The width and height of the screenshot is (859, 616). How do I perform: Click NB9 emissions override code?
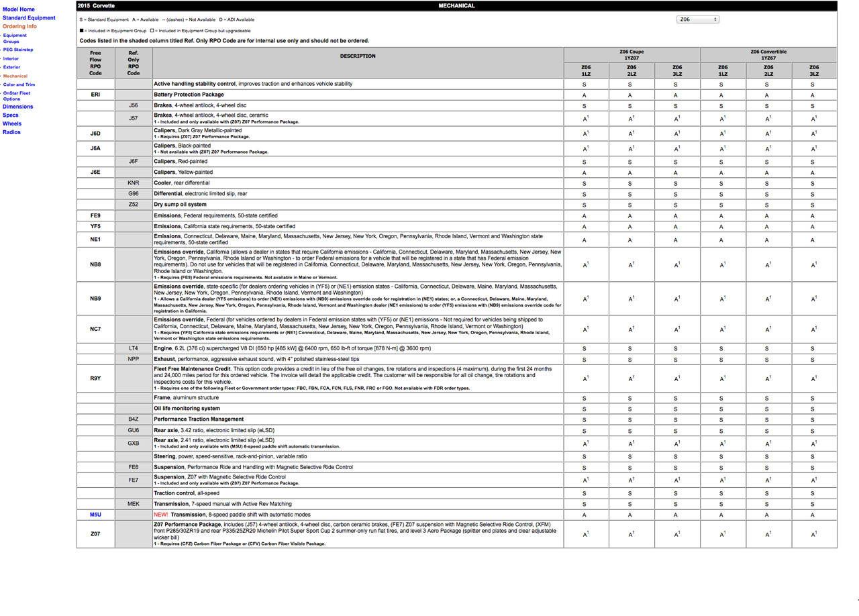[95, 299]
